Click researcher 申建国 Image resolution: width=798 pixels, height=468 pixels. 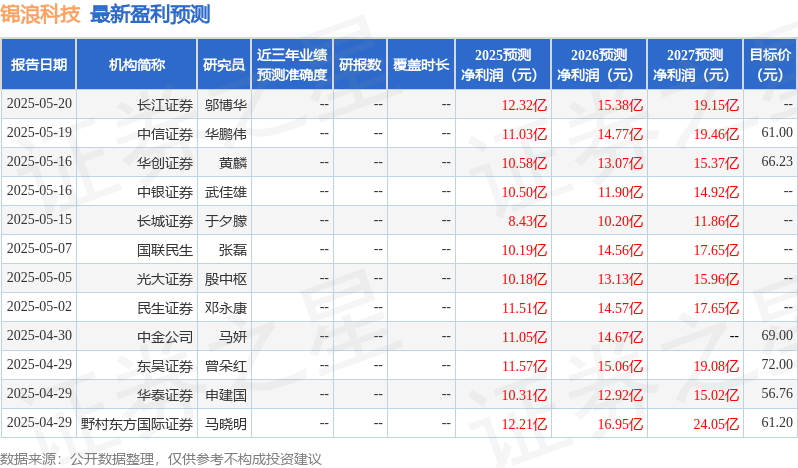pyautogui.click(x=225, y=395)
